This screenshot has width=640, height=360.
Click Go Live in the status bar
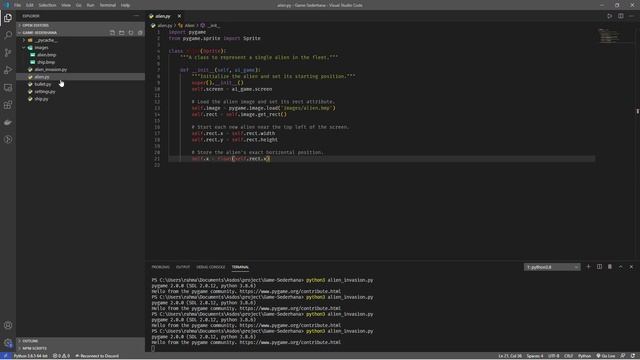tap(606, 356)
